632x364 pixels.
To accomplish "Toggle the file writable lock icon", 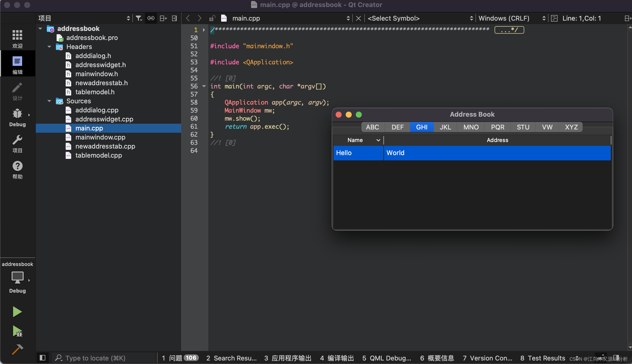I will pyautogui.click(x=212, y=18).
